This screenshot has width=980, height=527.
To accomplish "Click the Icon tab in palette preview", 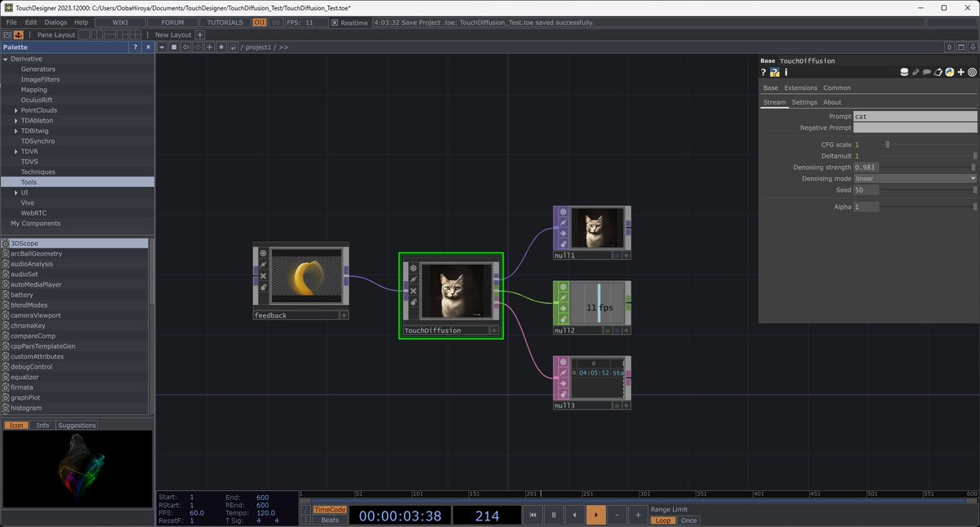I will click(x=16, y=425).
